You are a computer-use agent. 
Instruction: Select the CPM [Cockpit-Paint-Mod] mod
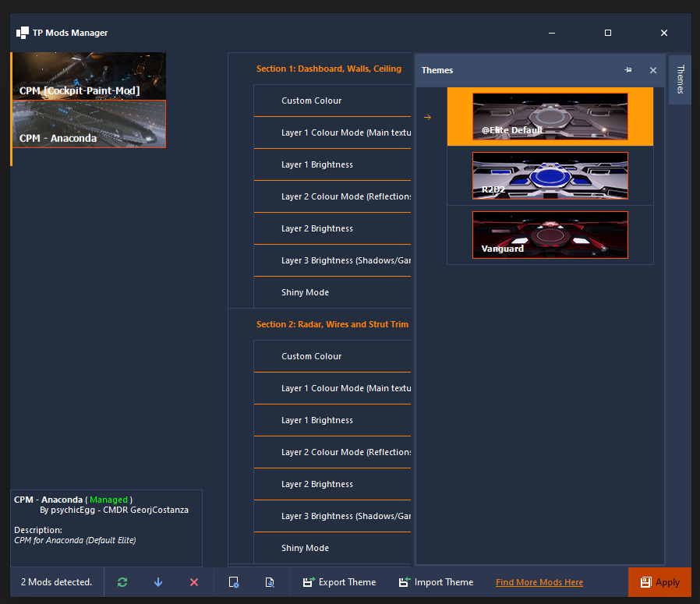(90, 76)
